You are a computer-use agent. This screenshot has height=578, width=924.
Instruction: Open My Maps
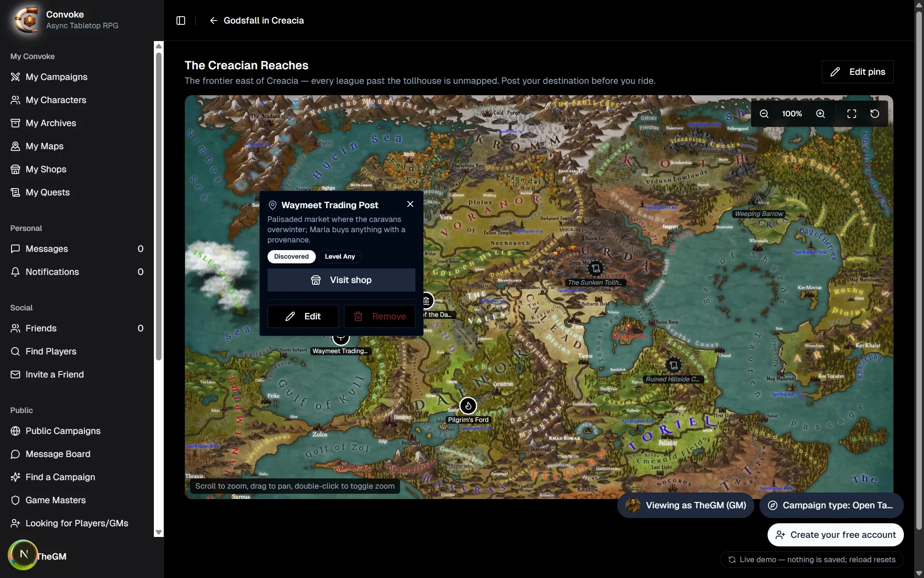(x=77, y=146)
